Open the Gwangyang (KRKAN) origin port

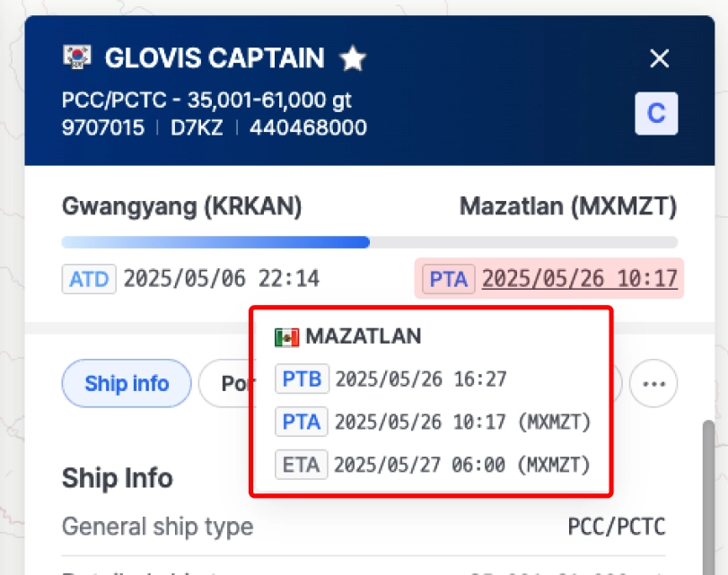coord(182,207)
